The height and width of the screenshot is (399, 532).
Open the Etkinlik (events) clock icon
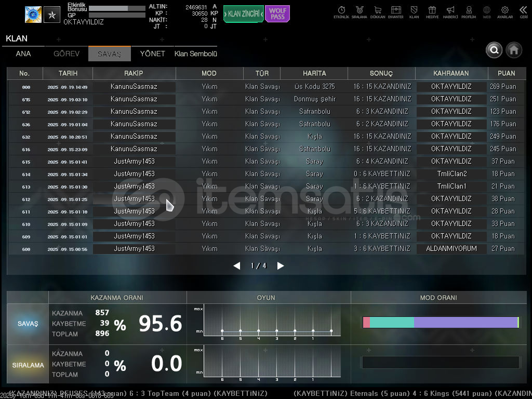tap(341, 11)
